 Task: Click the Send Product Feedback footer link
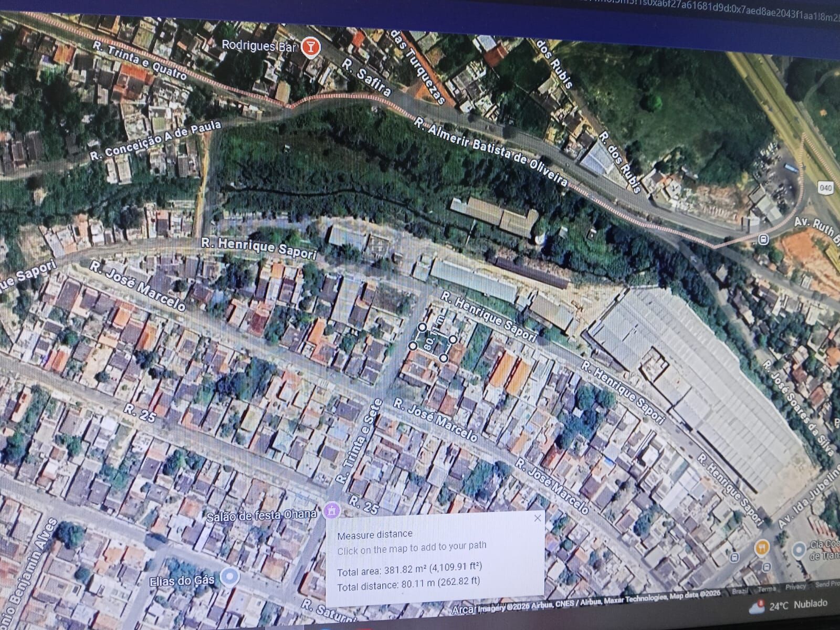click(x=827, y=584)
